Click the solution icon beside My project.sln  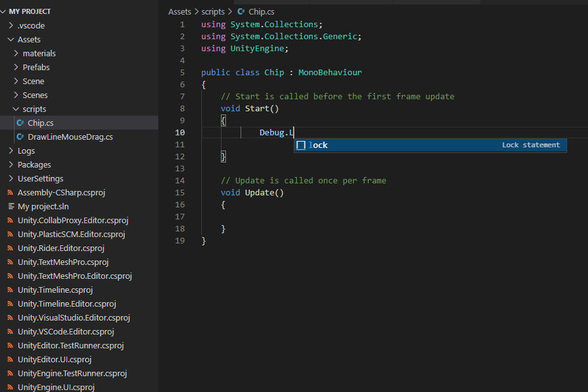tap(11, 206)
